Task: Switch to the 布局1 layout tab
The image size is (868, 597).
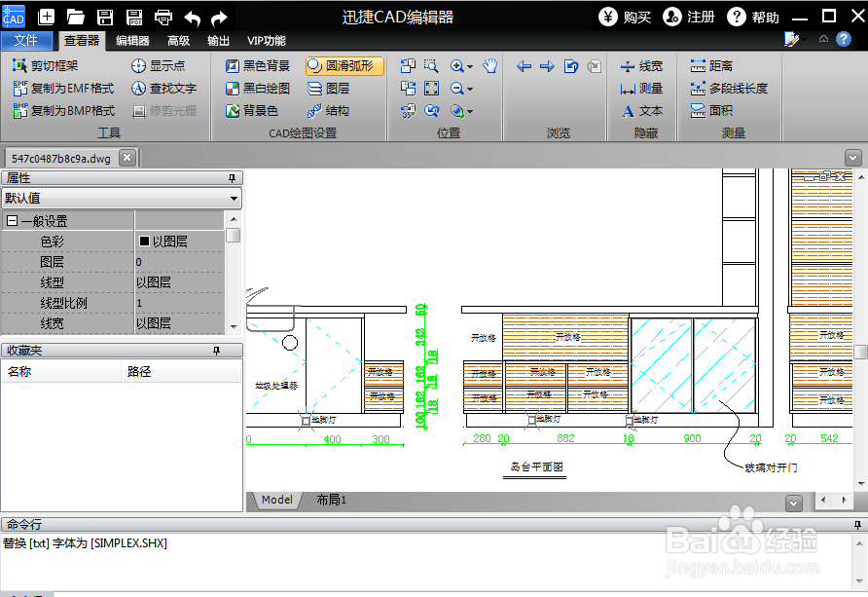Action: pyautogui.click(x=331, y=500)
